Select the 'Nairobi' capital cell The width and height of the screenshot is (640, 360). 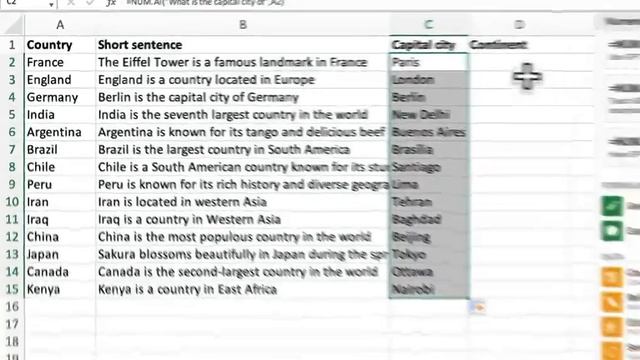point(429,289)
